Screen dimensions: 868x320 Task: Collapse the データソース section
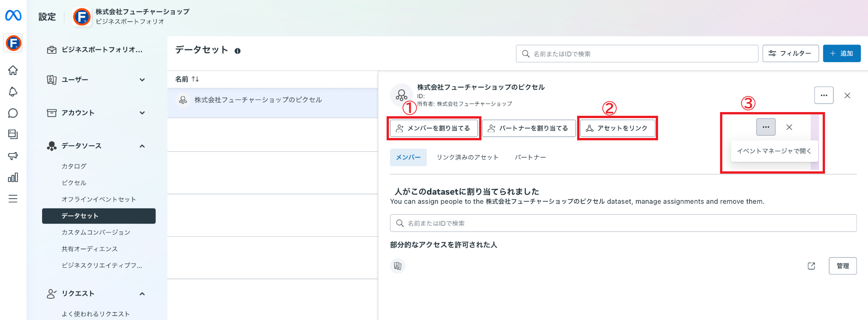(x=142, y=146)
